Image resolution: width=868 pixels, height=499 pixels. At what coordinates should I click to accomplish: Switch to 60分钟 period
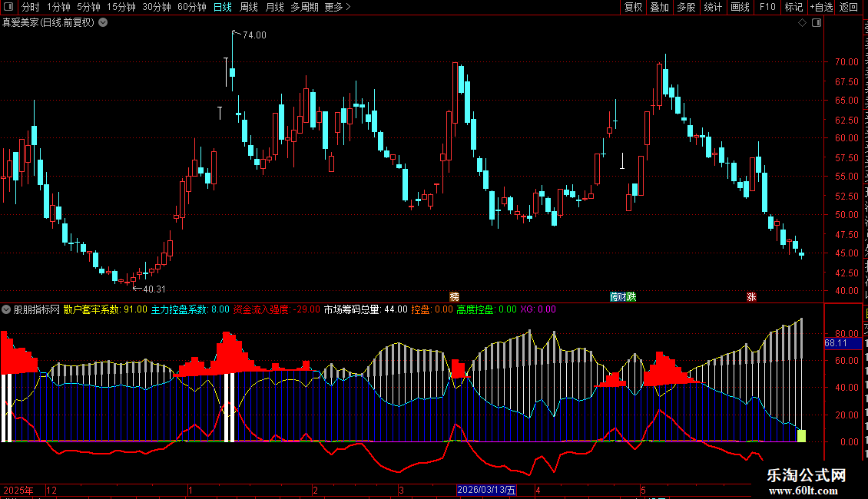[192, 7]
